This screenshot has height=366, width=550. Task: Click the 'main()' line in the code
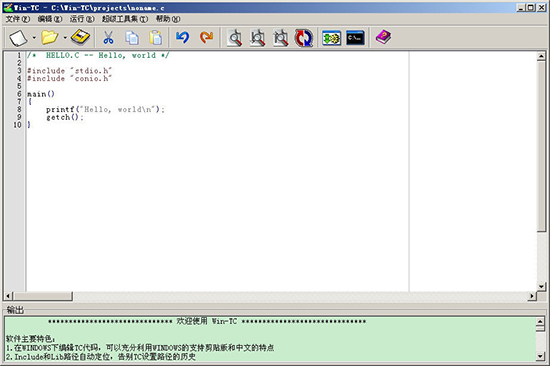[41, 94]
